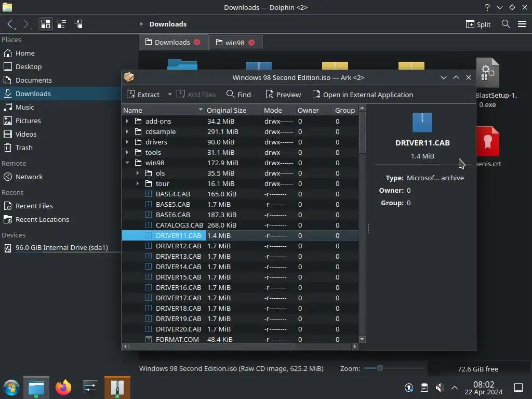Expand the add-ons folder

coord(127,121)
